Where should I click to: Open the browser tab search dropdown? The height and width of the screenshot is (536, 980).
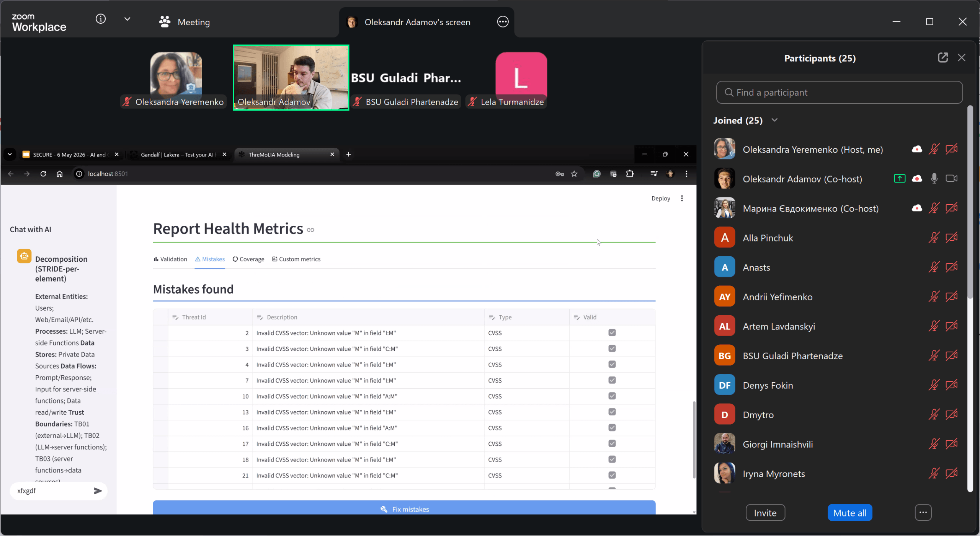[x=10, y=155]
